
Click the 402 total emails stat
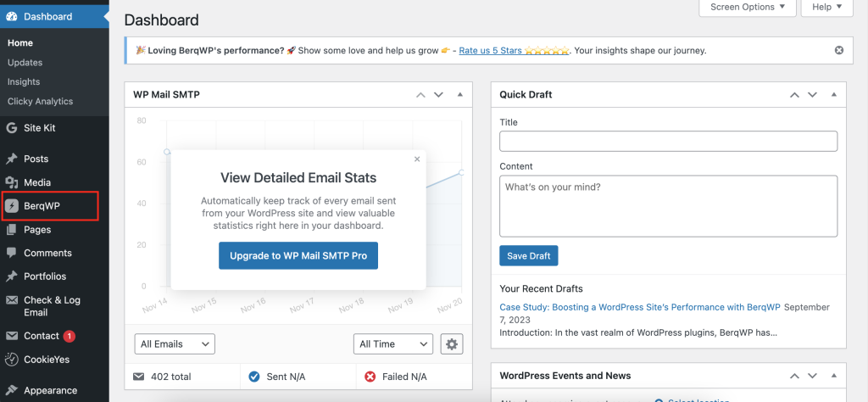coord(162,377)
